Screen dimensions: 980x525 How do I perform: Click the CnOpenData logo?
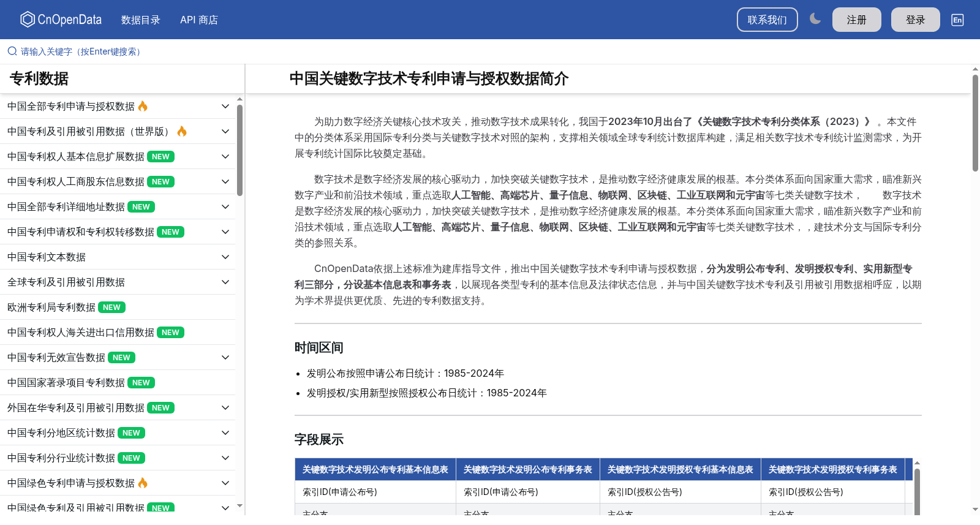point(61,20)
